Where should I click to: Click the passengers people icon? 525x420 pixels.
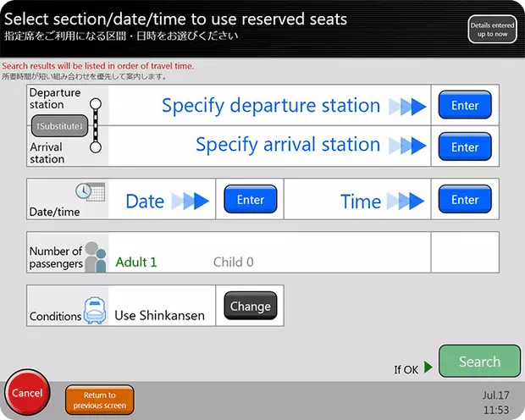pyautogui.click(x=96, y=254)
